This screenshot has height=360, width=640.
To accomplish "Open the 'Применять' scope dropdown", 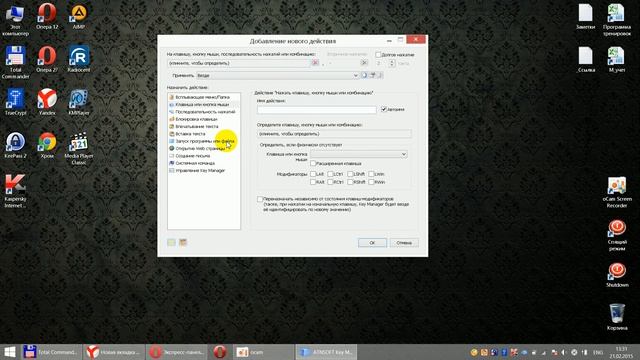I will 278,76.
